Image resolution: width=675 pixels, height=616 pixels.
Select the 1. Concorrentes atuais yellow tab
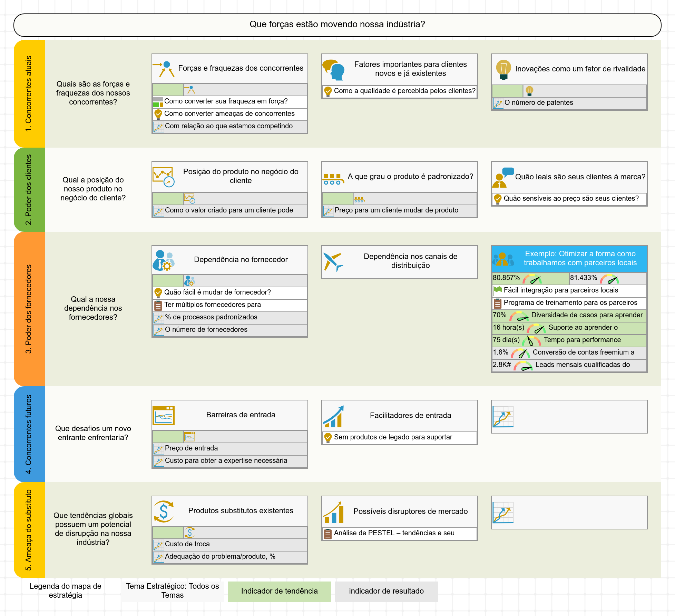pyautogui.click(x=29, y=94)
